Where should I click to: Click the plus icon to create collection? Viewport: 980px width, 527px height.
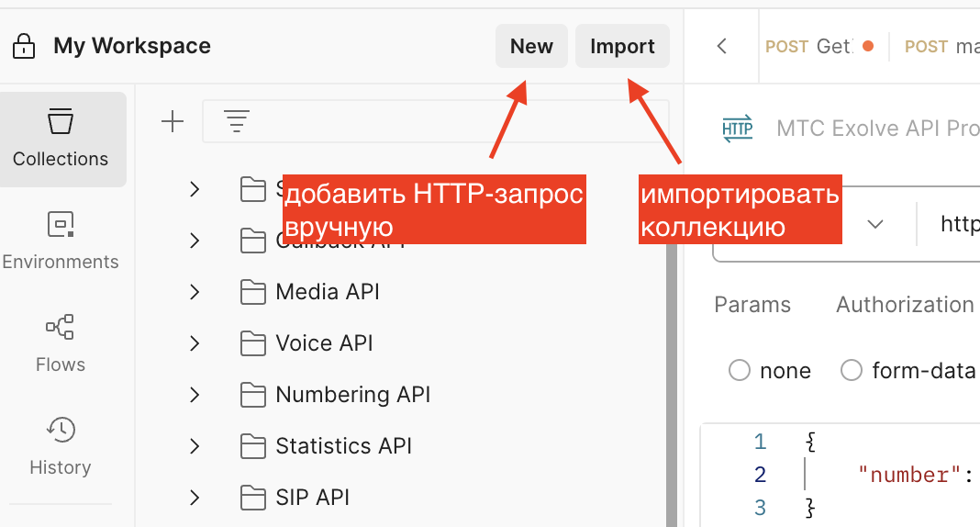tap(173, 121)
